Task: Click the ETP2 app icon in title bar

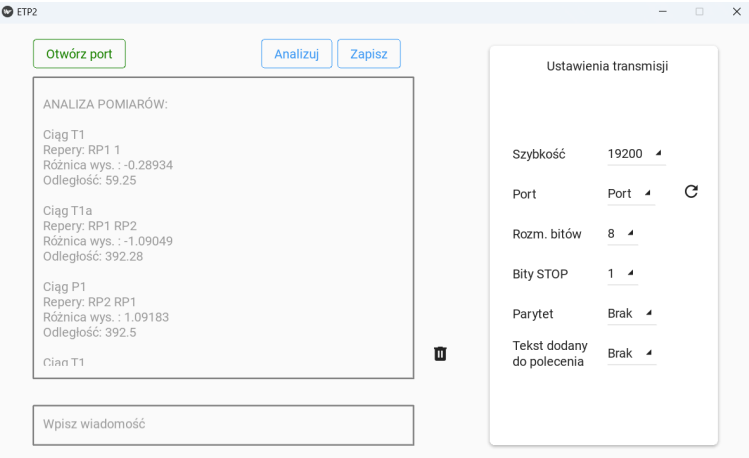Action: 9,11
